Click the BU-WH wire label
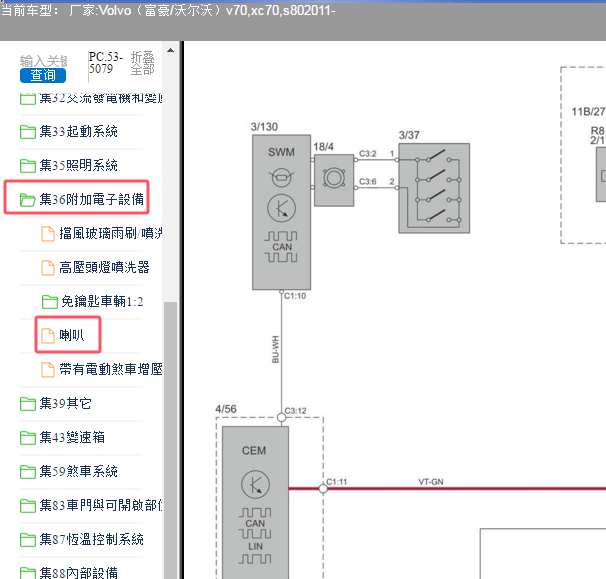Viewport: 606px width, 579px height. [275, 349]
